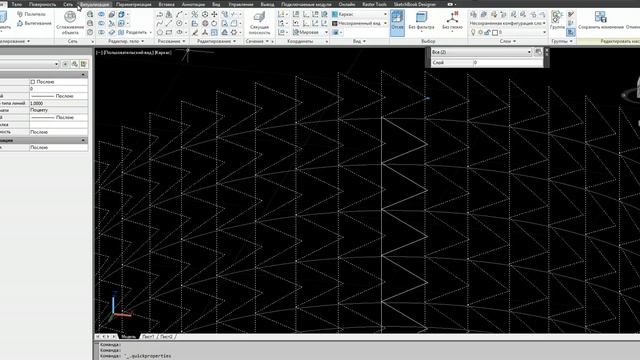
Task: Click the select objects icon in properties palette
Action: 75,64
